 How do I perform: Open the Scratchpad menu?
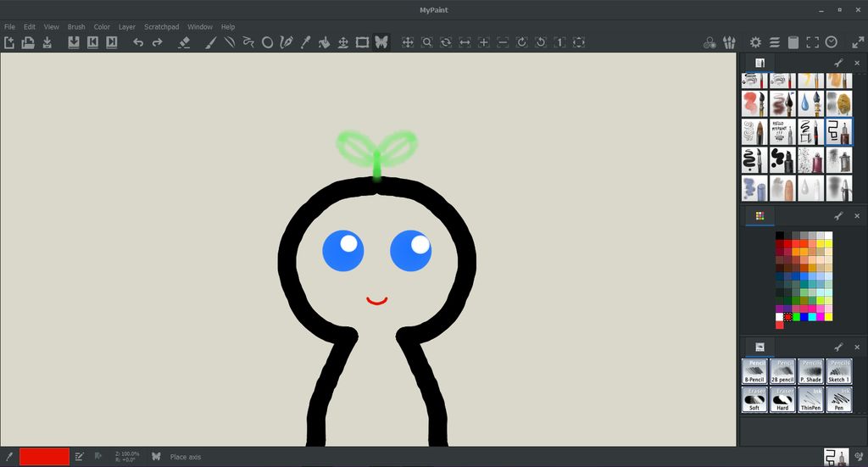[162, 26]
